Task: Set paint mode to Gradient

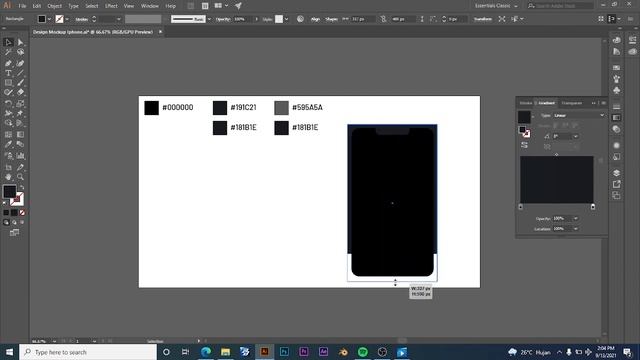Action: [14, 213]
